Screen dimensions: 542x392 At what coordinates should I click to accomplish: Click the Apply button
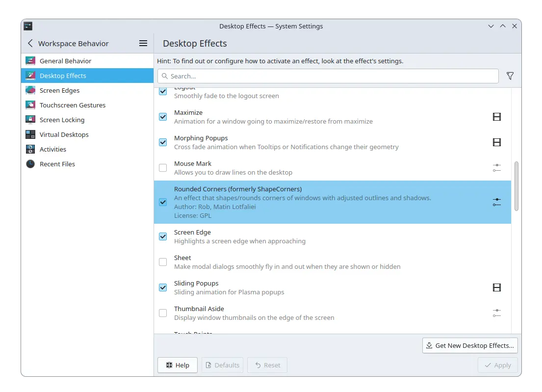pos(498,365)
